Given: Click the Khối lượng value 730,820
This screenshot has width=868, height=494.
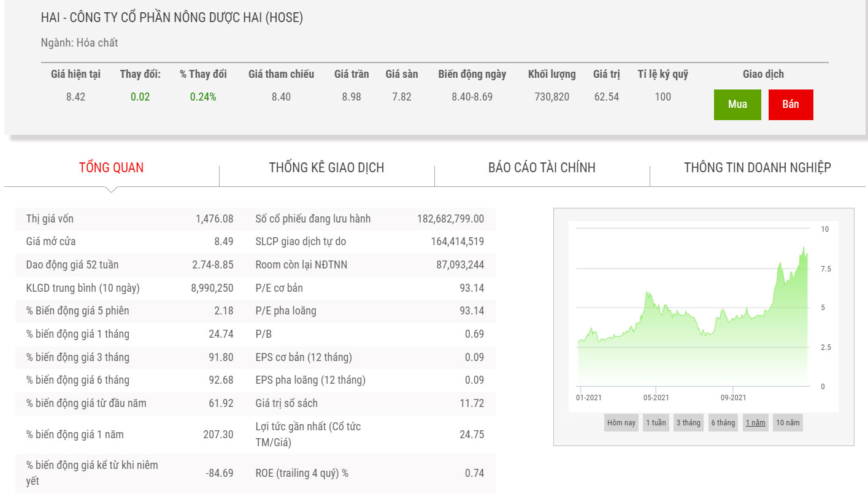Looking at the screenshot, I should [551, 97].
